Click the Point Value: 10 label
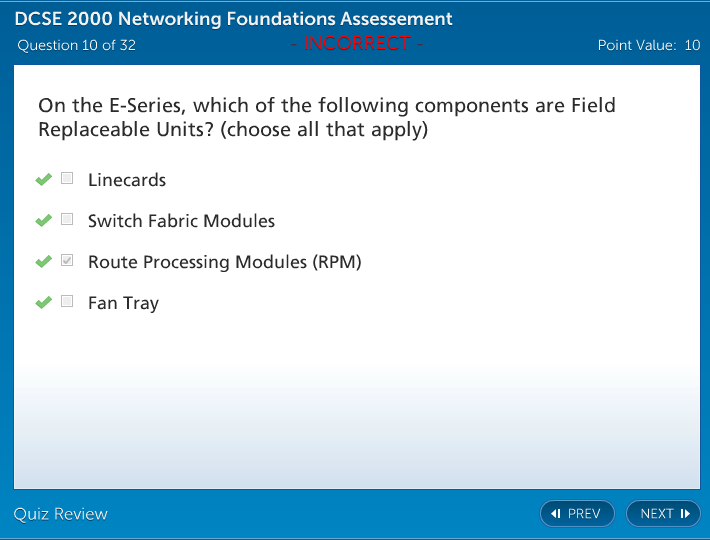Viewport: 710px width, 540px height. click(x=648, y=45)
